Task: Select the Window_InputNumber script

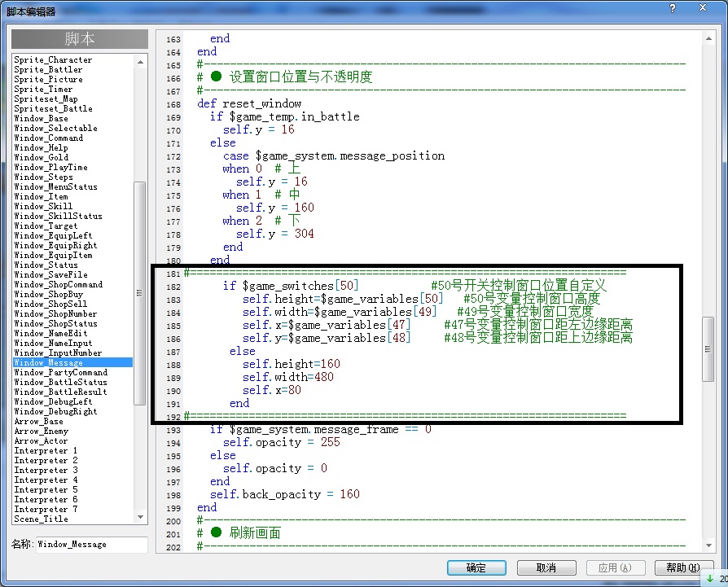Action: pyautogui.click(x=58, y=353)
